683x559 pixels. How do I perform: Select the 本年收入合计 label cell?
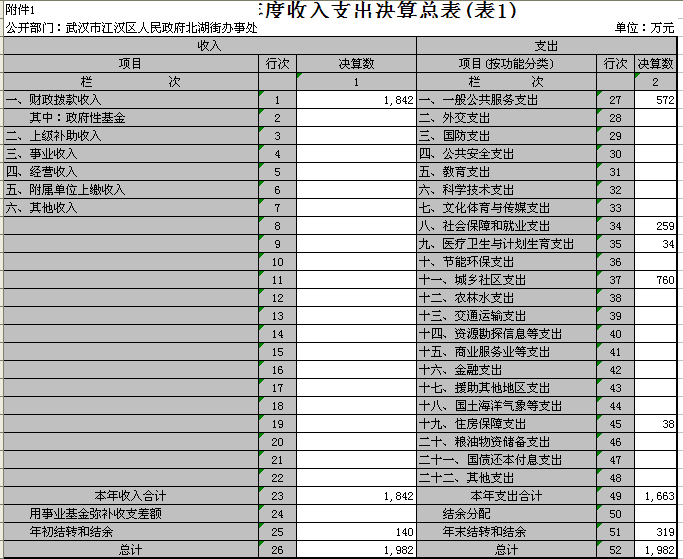[130, 496]
